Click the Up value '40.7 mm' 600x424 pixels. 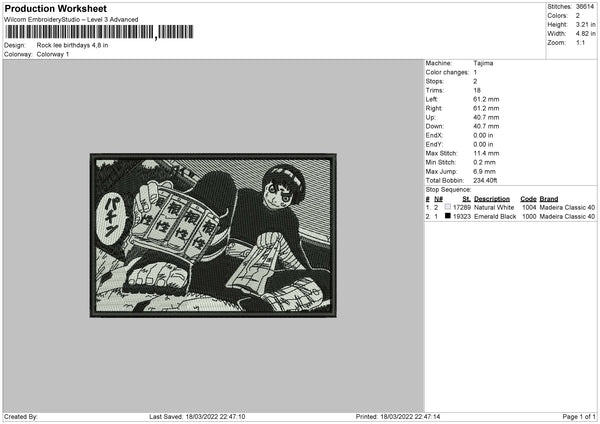pos(486,117)
